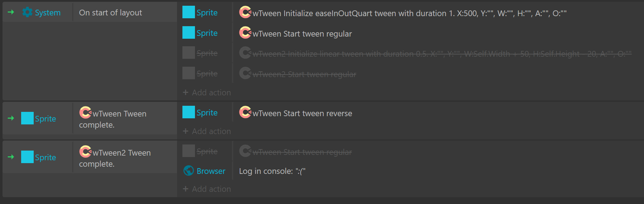The height and width of the screenshot is (204, 644).
Task: Add action under Start tween reverse
Action: tap(207, 131)
